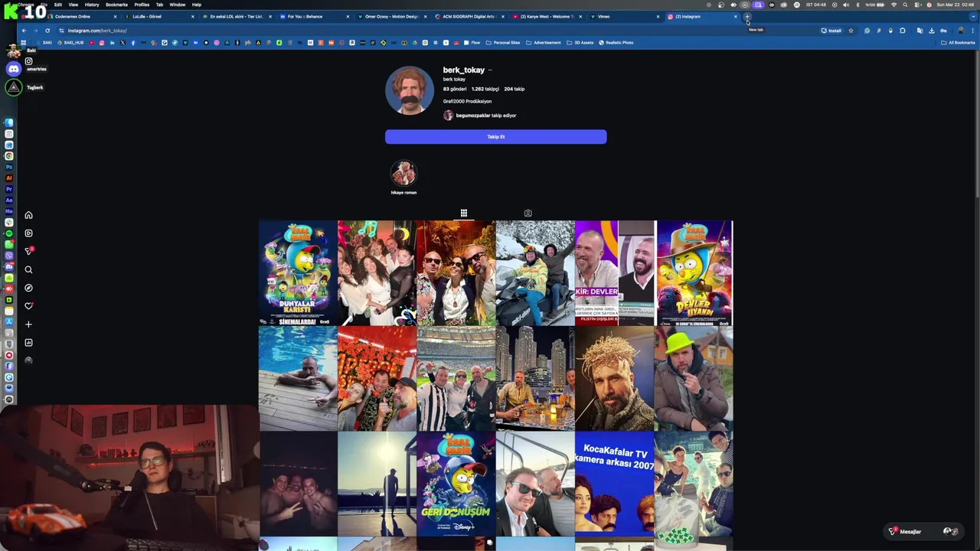
Task: Open the Dünyalar Karıştı poster post
Action: [x=298, y=273]
